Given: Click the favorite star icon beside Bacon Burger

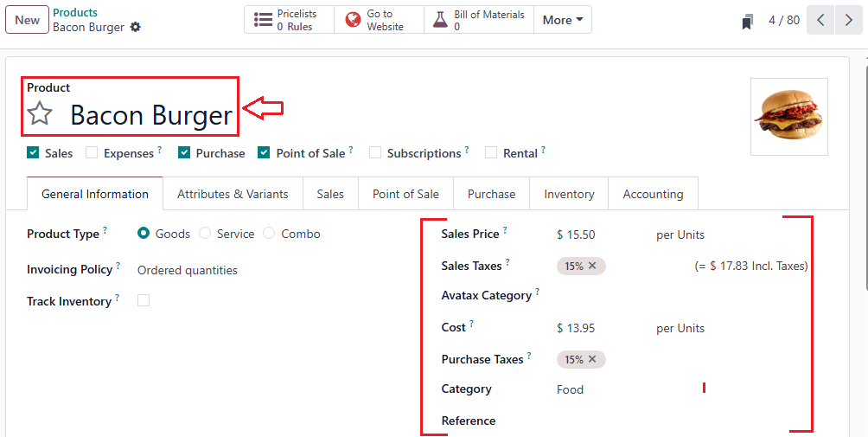Looking at the screenshot, I should point(40,114).
